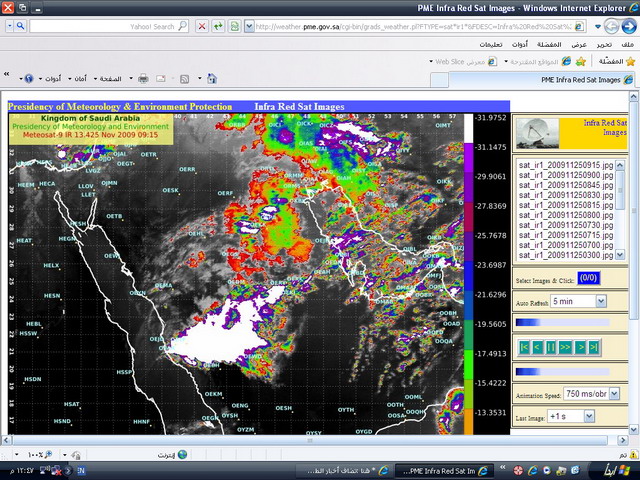The height and width of the screenshot is (480, 640).
Task: Open the search provider dropdown arrow
Action: (x=10, y=27)
